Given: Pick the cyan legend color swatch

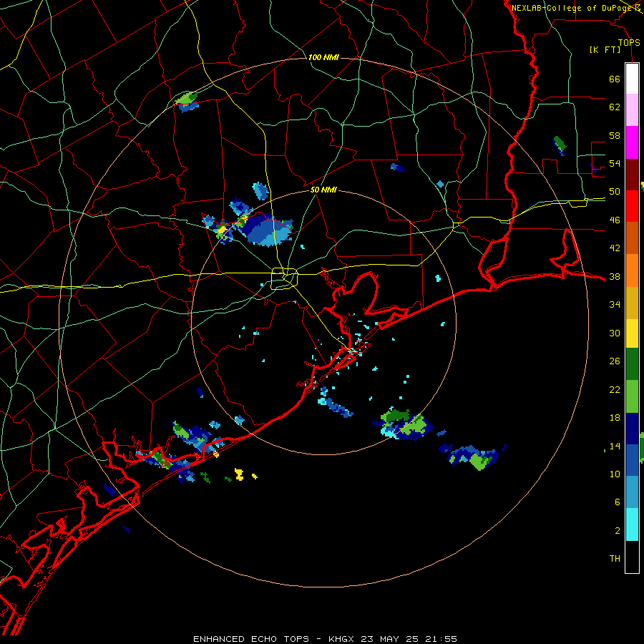Looking at the screenshot, I should 632,525.
